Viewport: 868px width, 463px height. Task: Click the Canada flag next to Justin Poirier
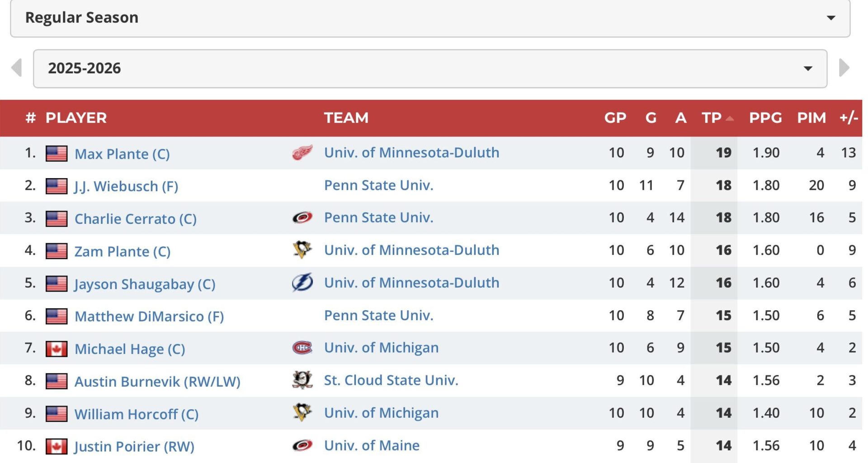click(57, 445)
